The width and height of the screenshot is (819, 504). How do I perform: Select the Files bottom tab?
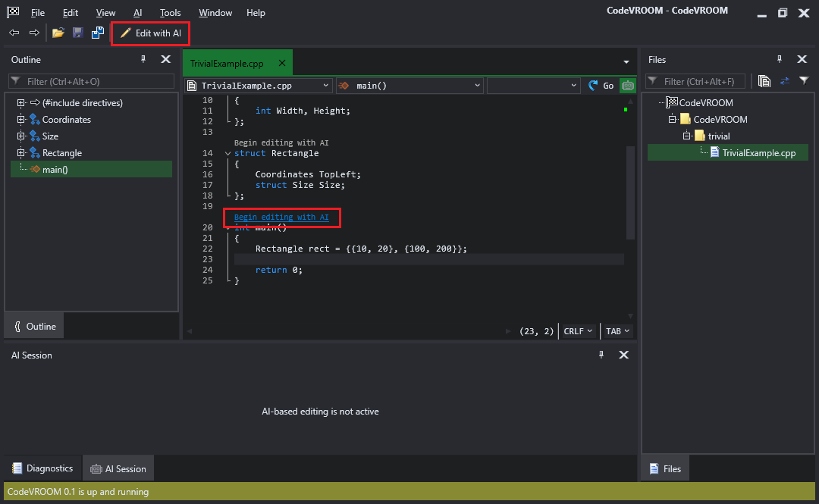pos(666,468)
